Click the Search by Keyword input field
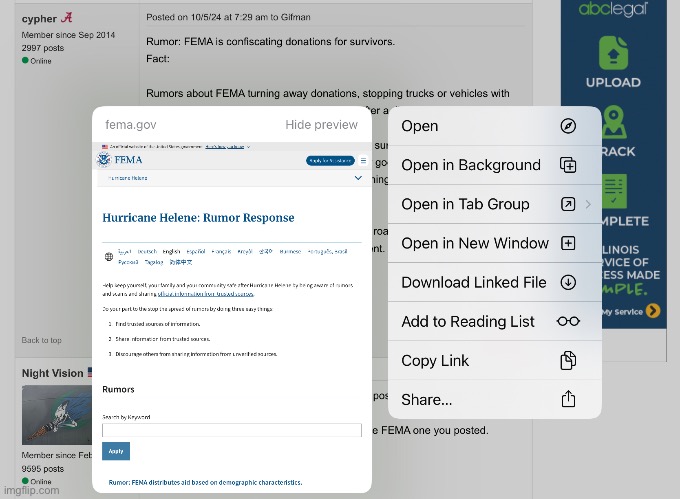This screenshot has width=680, height=499. (x=232, y=431)
